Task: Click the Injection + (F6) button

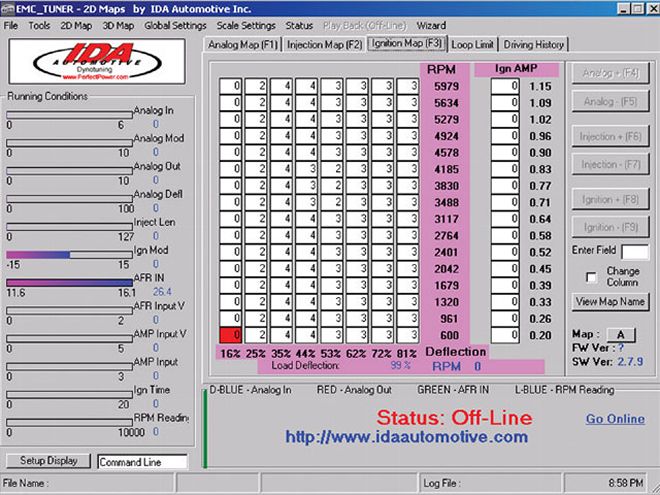Action: [x=610, y=136]
